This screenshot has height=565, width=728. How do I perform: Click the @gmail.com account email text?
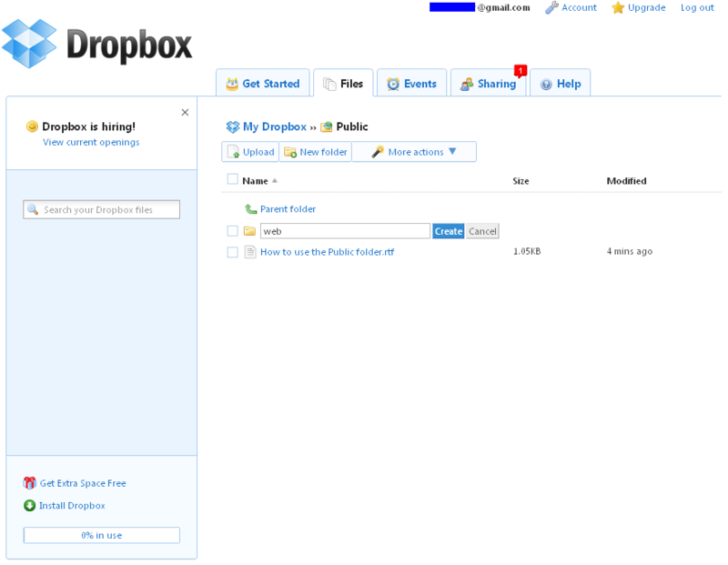tap(503, 7)
